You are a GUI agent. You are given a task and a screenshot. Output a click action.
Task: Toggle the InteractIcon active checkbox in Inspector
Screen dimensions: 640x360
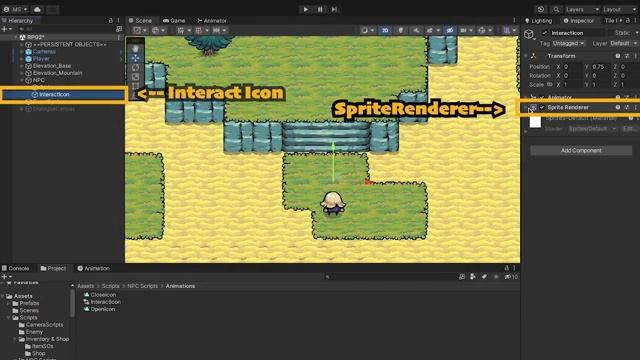point(544,33)
